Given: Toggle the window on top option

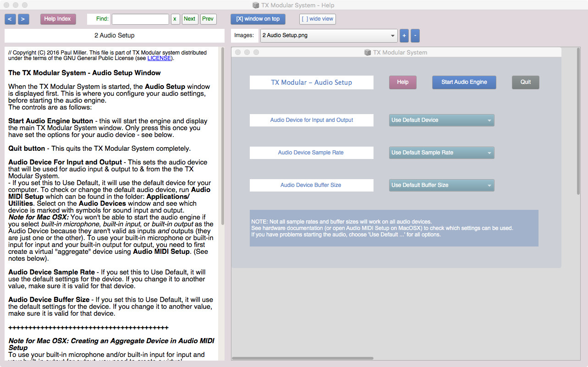Looking at the screenshot, I should (258, 19).
